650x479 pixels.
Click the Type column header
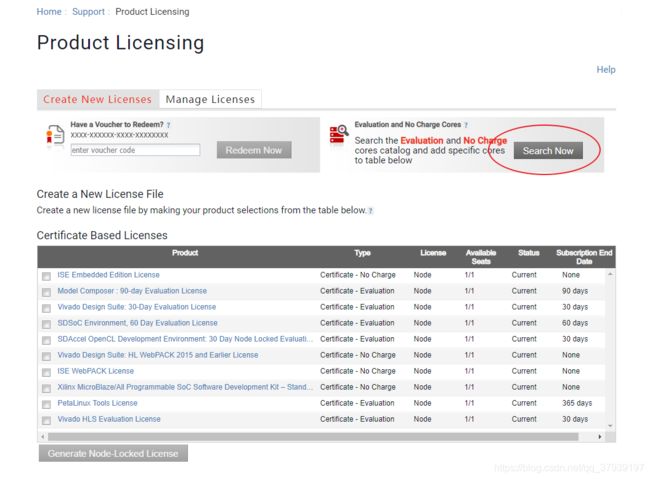coord(362,253)
